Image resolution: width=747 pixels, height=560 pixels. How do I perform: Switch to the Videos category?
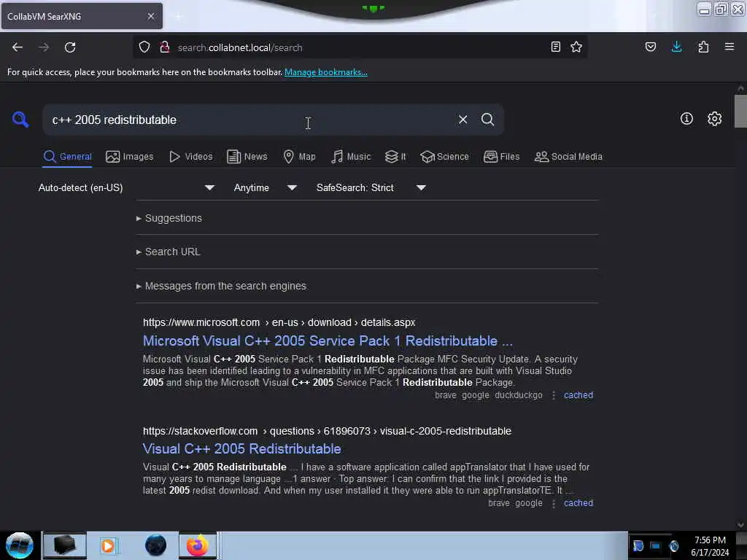191,156
